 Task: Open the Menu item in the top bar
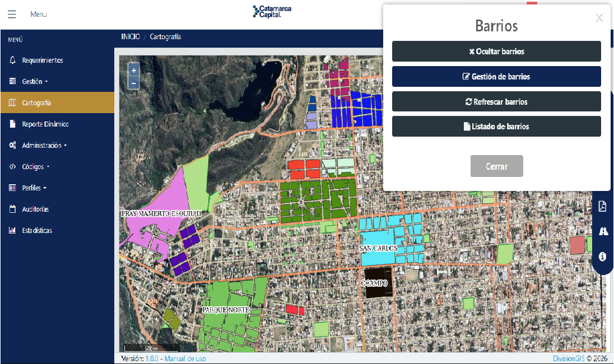pos(38,14)
